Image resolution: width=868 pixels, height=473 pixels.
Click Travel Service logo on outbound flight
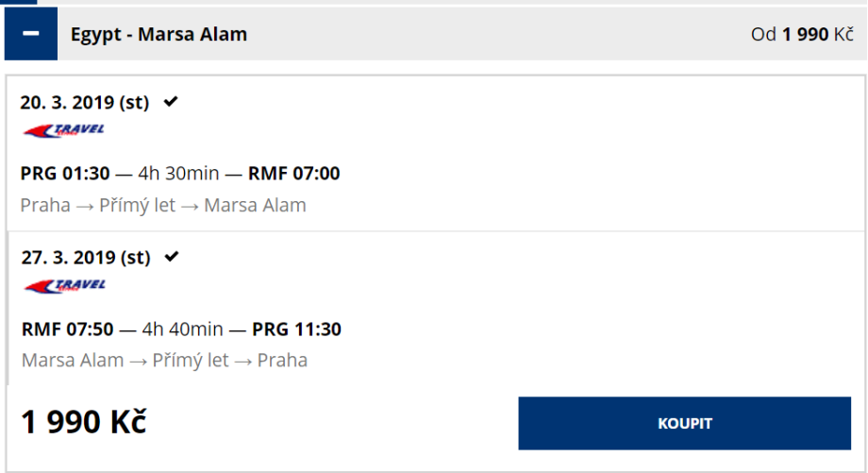click(x=64, y=130)
